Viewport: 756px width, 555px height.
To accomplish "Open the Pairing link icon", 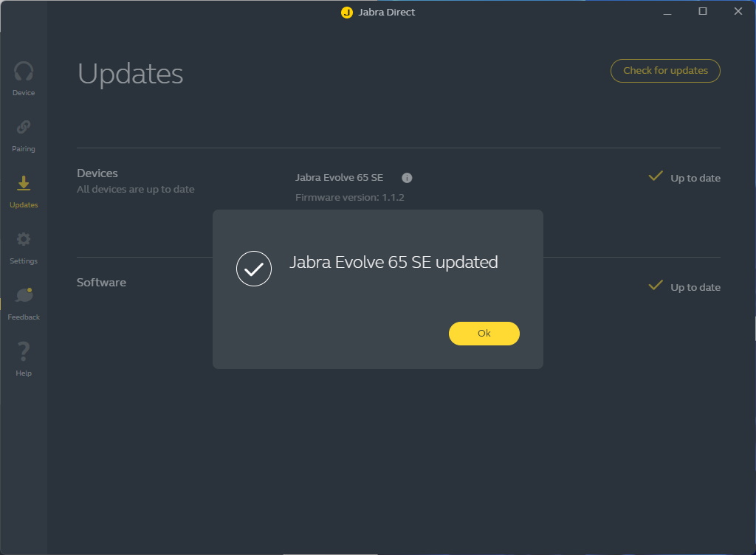I will [23, 127].
